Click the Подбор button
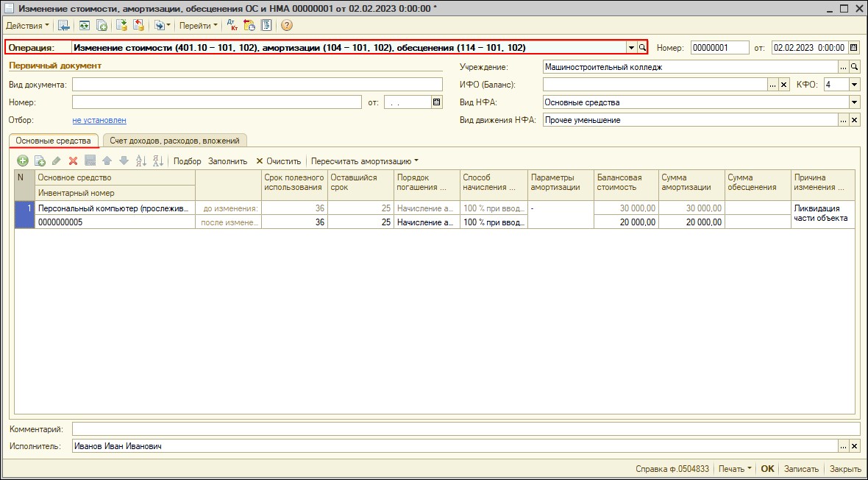 point(188,161)
